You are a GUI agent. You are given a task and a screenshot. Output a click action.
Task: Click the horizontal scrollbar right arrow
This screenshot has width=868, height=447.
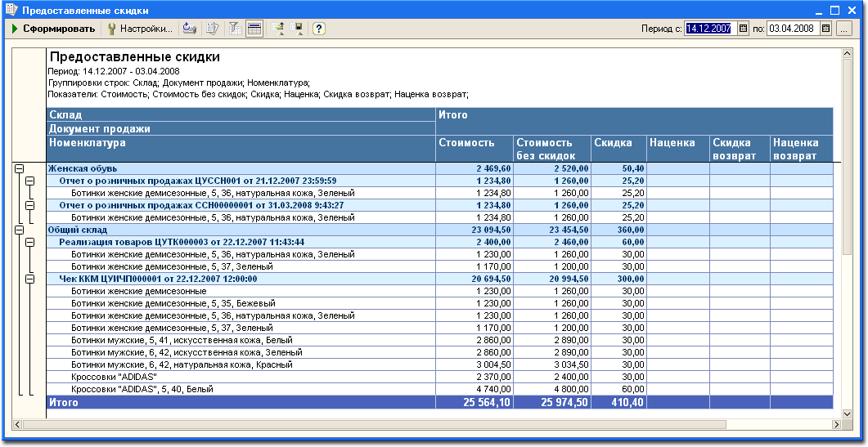[836, 424]
